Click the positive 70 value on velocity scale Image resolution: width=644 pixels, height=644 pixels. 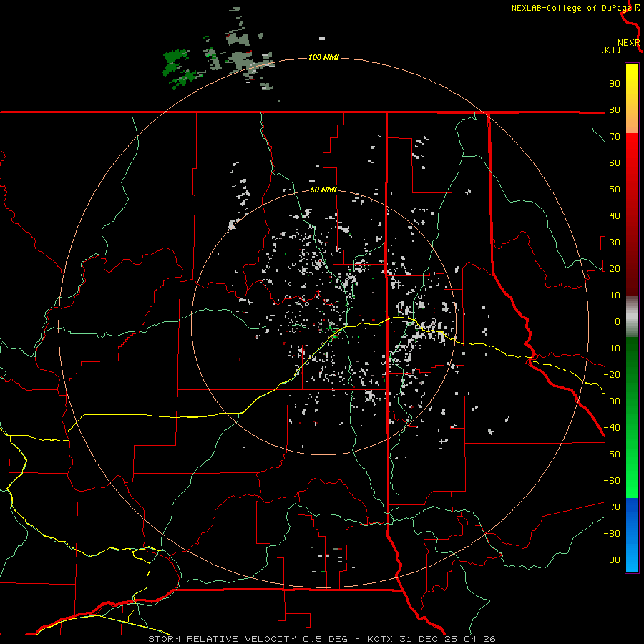[615, 137]
